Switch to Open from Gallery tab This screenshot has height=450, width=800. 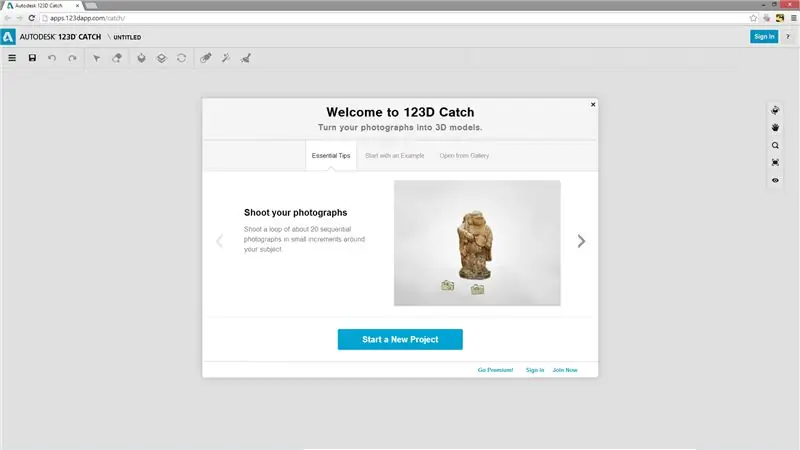click(464, 156)
